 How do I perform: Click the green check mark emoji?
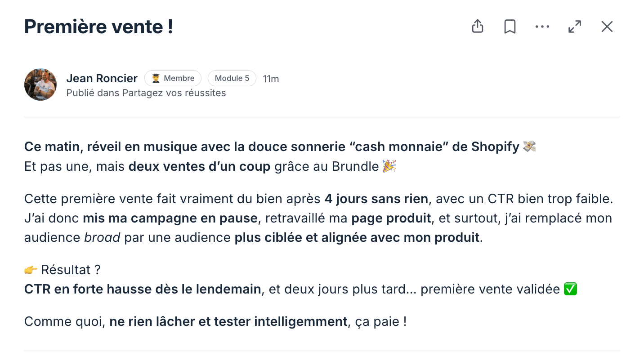coord(570,289)
